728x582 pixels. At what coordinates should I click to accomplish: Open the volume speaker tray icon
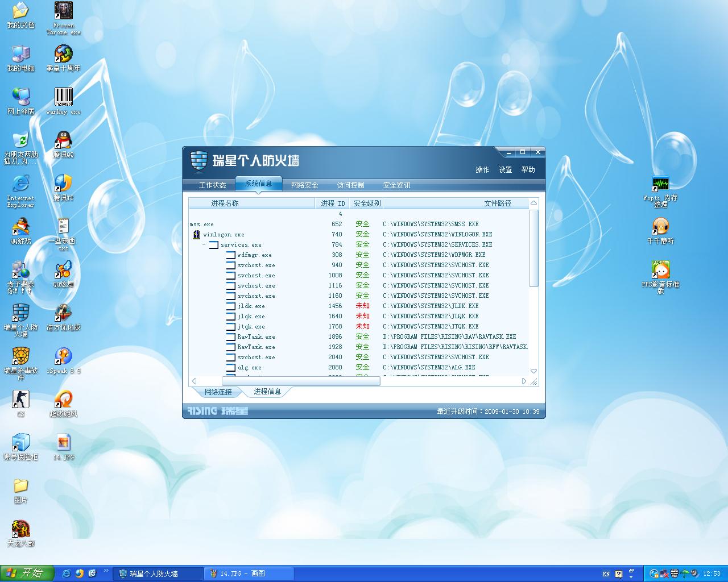pos(694,573)
